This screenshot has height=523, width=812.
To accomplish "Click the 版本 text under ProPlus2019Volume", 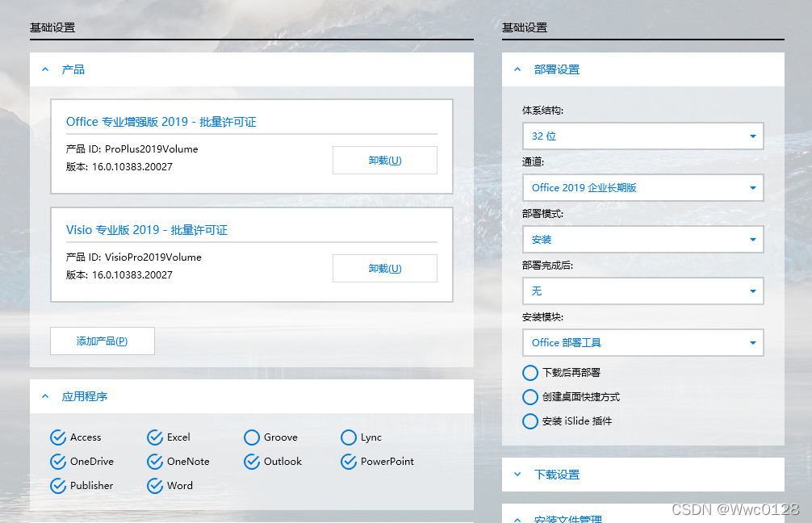I will (119, 167).
